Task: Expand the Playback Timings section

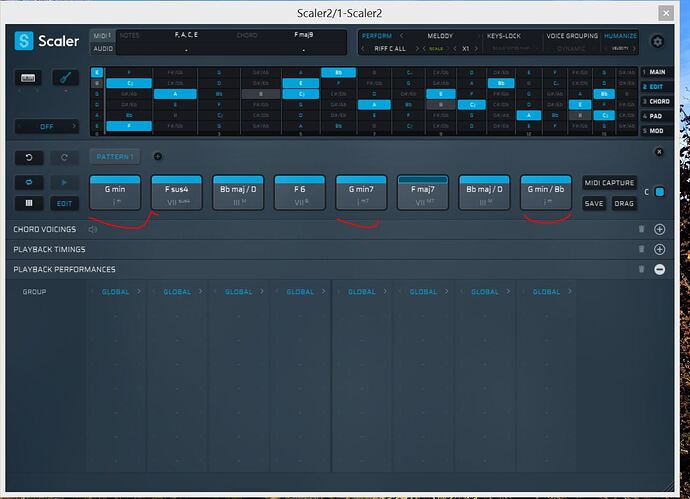Action: pyautogui.click(x=659, y=250)
